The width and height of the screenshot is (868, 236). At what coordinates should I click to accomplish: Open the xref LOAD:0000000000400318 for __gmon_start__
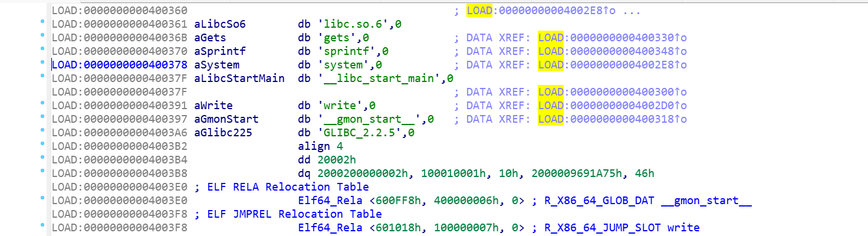point(612,119)
